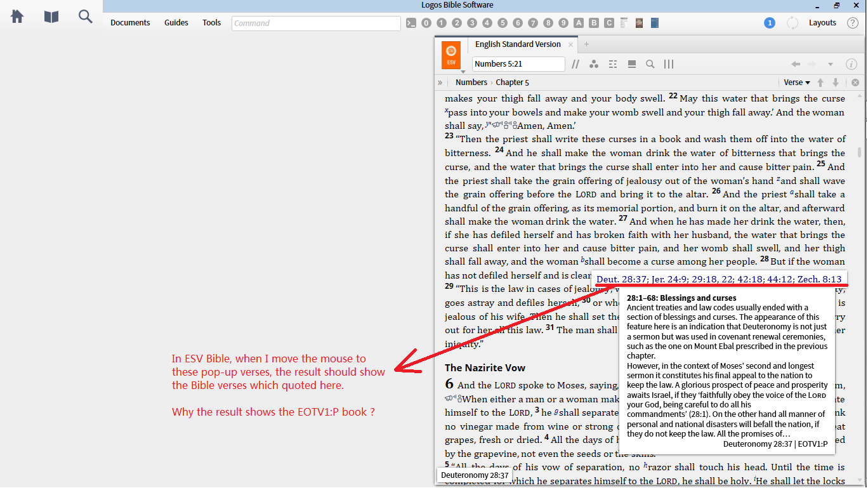
Task: Open the navigation history dropdown arrow
Action: [x=830, y=64]
